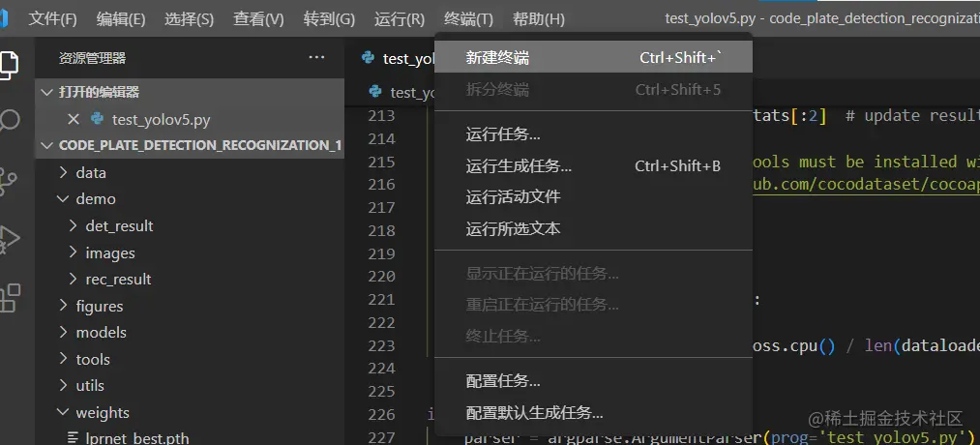The height and width of the screenshot is (445, 980).
Task: Open the 查看(V) menu
Action: (x=258, y=19)
